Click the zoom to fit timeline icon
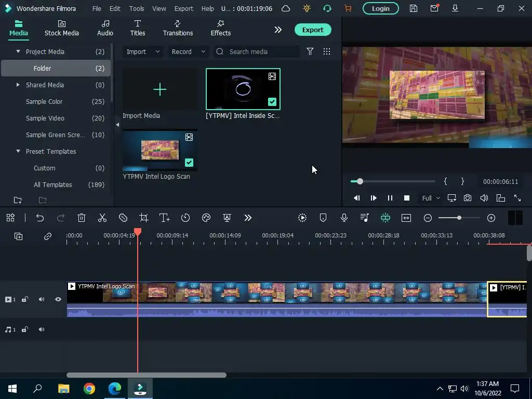The image size is (532, 399). click(x=406, y=218)
